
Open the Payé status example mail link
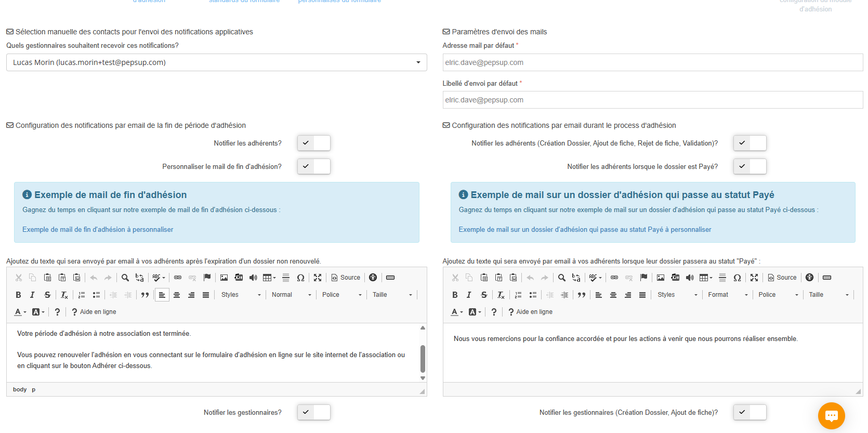[x=585, y=229]
